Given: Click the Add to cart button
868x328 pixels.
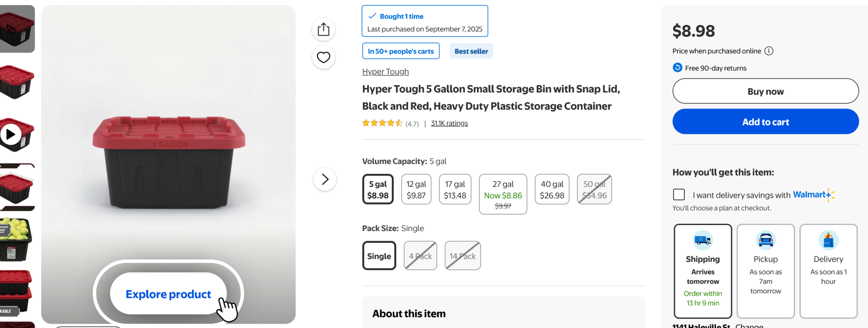Looking at the screenshot, I should pyautogui.click(x=765, y=122).
